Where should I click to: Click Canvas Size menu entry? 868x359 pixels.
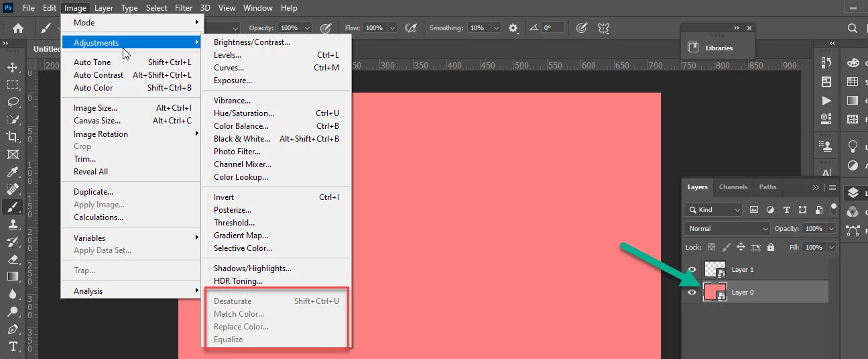click(x=131, y=121)
